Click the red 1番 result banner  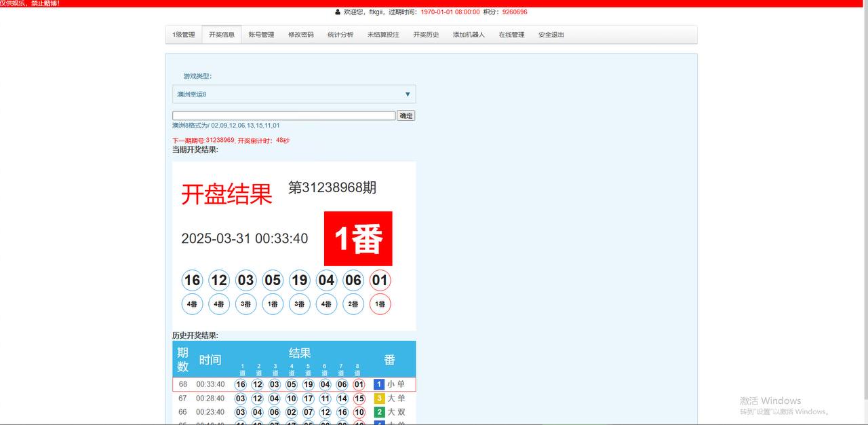pos(358,239)
